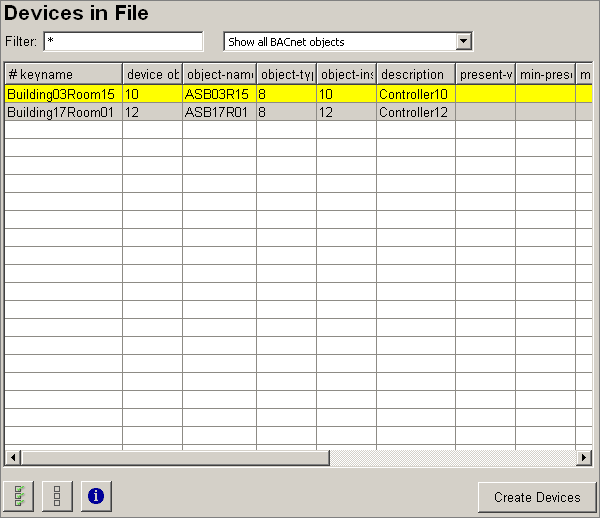Click the select all checkmarks icon
The width and height of the screenshot is (600, 518).
pyautogui.click(x=20, y=496)
